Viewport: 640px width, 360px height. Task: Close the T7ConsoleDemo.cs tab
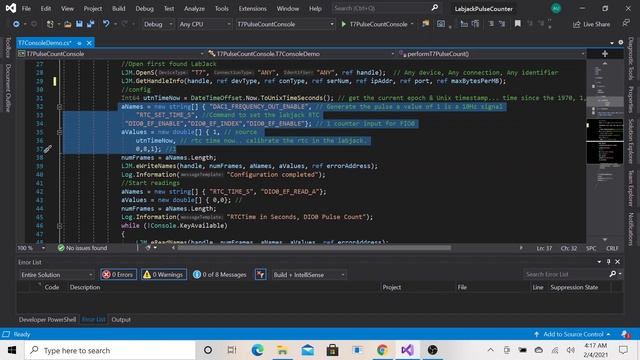[x=89, y=43]
